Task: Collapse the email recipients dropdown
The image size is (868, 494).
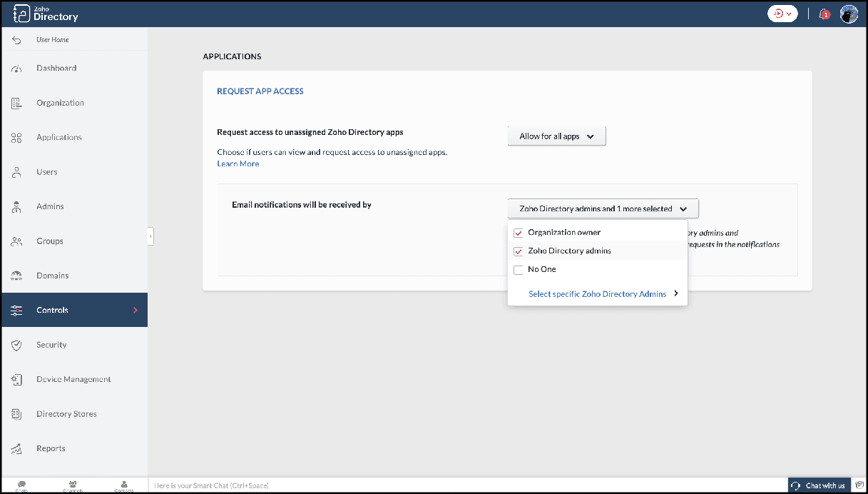Action: coord(603,208)
